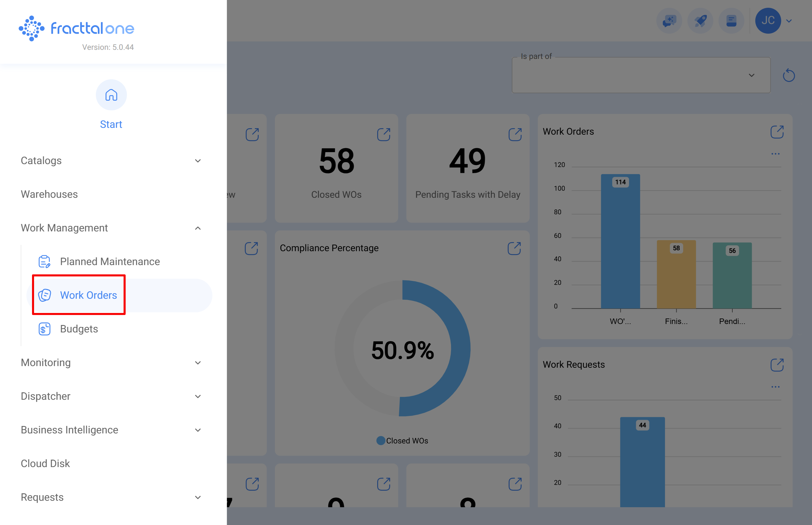Click the green 56 Pending bar

(x=732, y=275)
